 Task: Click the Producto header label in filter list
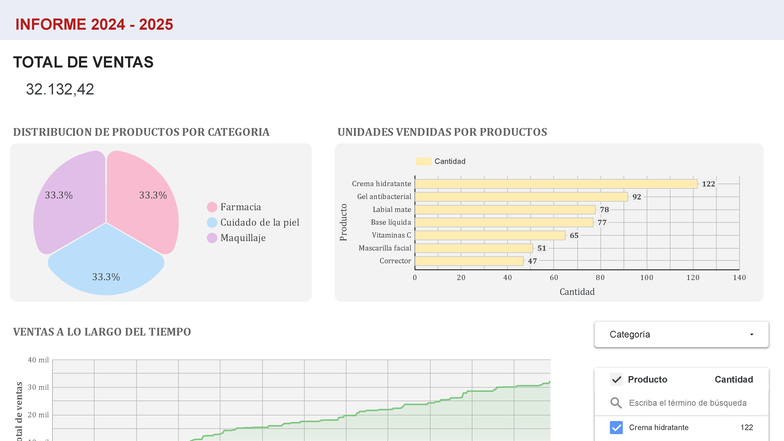[647, 379]
